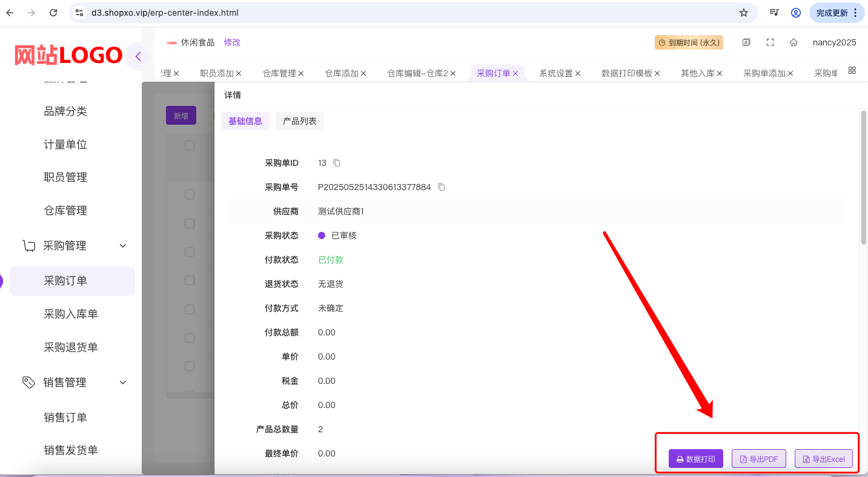Viewport: 868px width, 477px height.
Task: Collapse the sidebar with the chevron button
Action: pos(138,57)
